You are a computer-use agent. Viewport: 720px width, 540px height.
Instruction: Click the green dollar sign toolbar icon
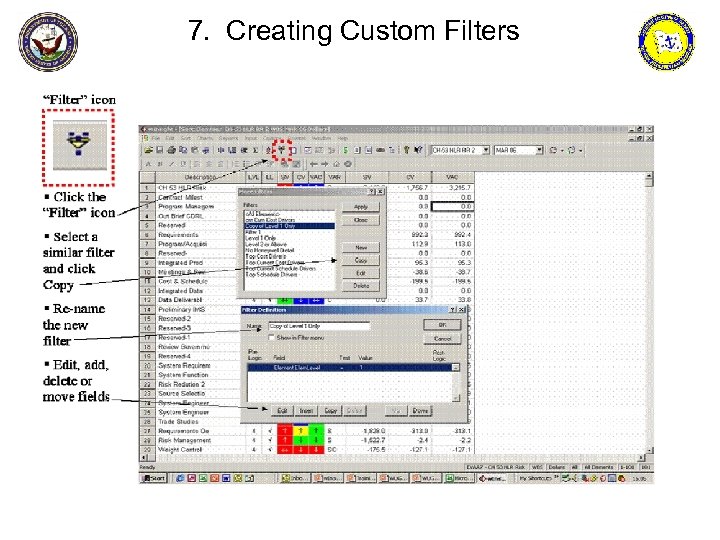(x=345, y=150)
